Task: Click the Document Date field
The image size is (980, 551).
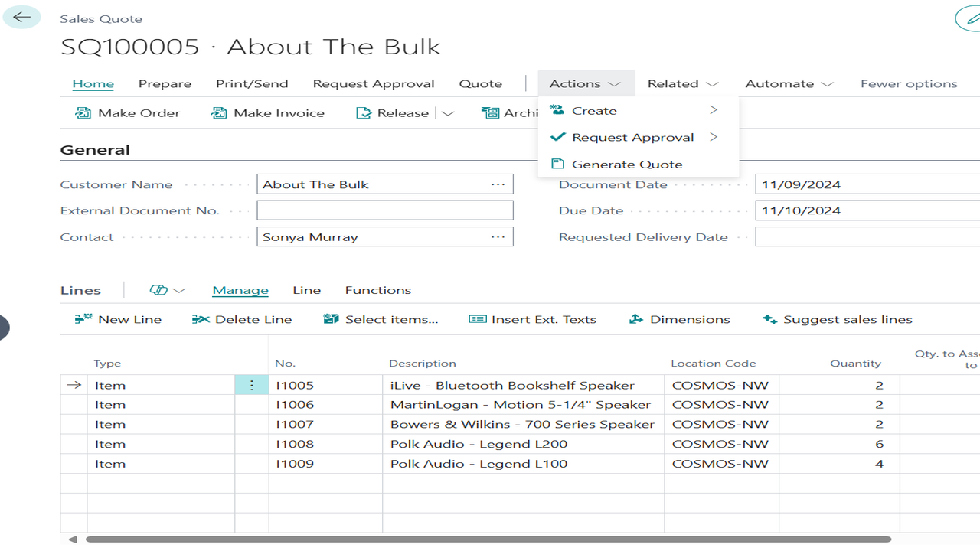Action: (867, 184)
